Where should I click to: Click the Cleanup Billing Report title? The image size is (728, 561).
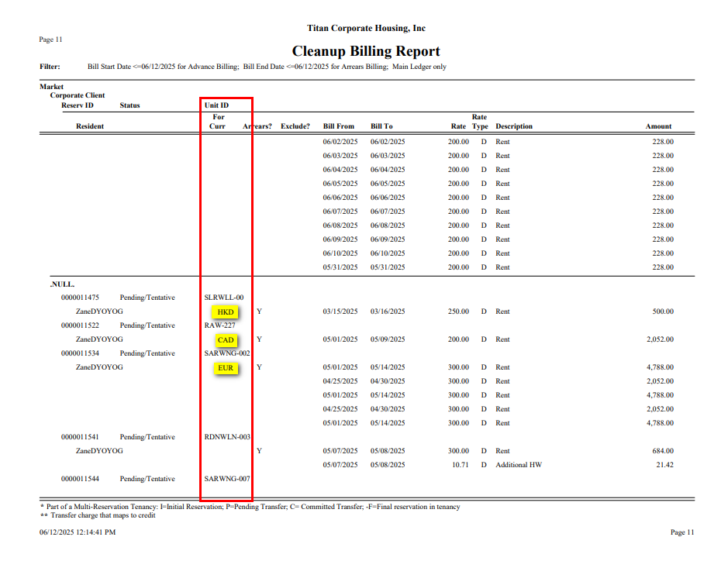[366, 52]
